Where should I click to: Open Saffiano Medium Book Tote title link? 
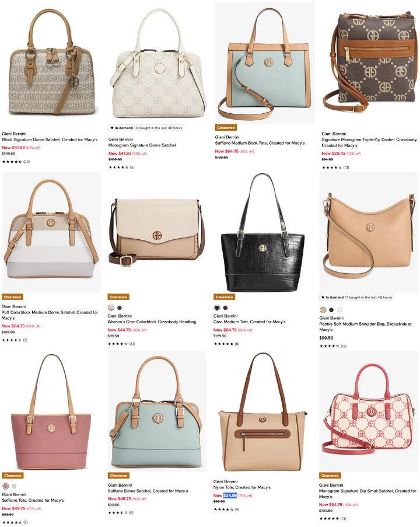[260, 143]
